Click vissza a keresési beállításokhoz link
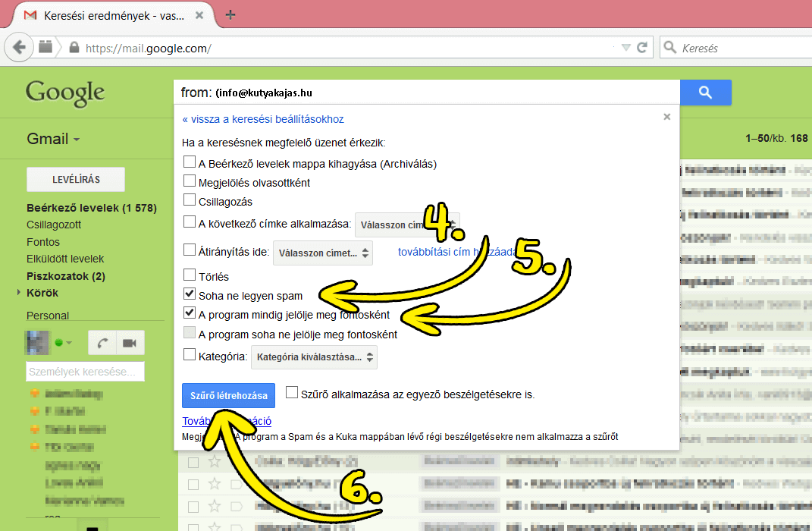Viewport: 812px width, 531px height. point(263,119)
